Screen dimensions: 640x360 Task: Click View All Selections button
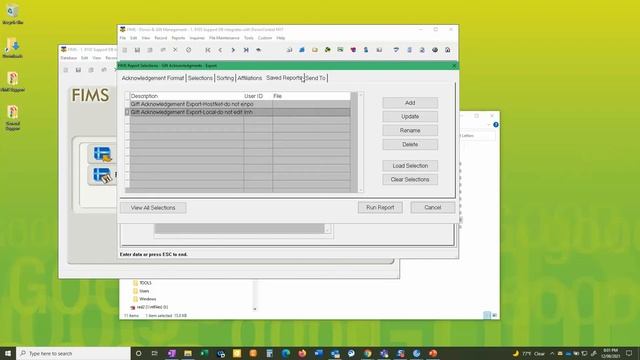point(153,208)
